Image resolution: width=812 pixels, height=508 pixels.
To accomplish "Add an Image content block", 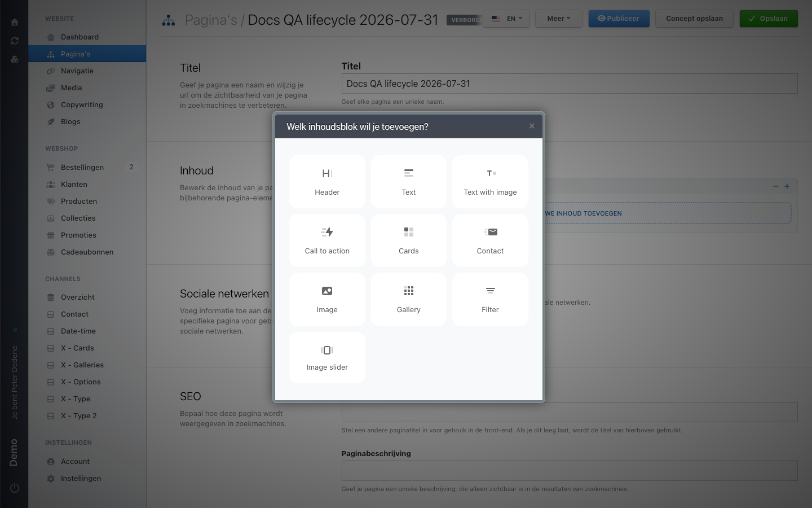I will pyautogui.click(x=327, y=299).
